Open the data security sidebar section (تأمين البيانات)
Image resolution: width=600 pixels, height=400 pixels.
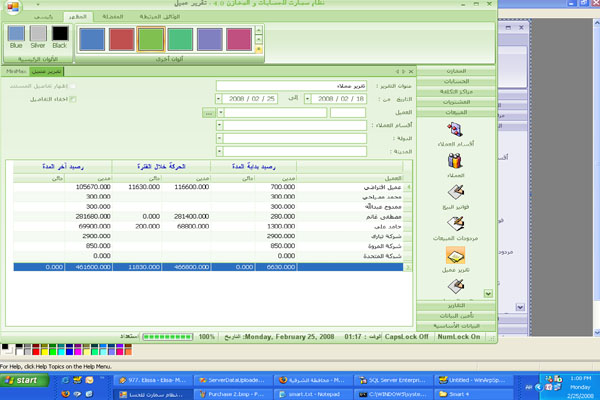(456, 316)
